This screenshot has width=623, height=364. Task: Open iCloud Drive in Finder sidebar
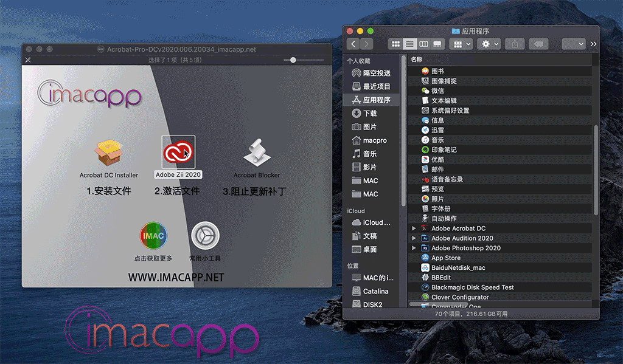[372, 222]
